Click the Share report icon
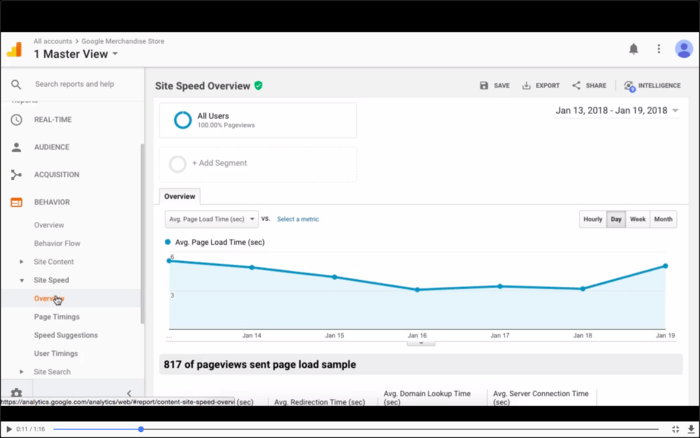 pos(577,86)
